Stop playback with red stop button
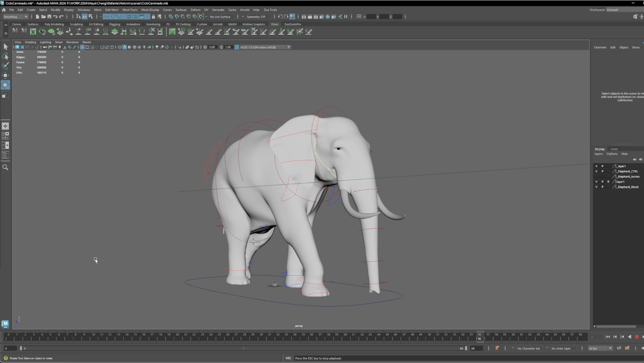 [637, 337]
